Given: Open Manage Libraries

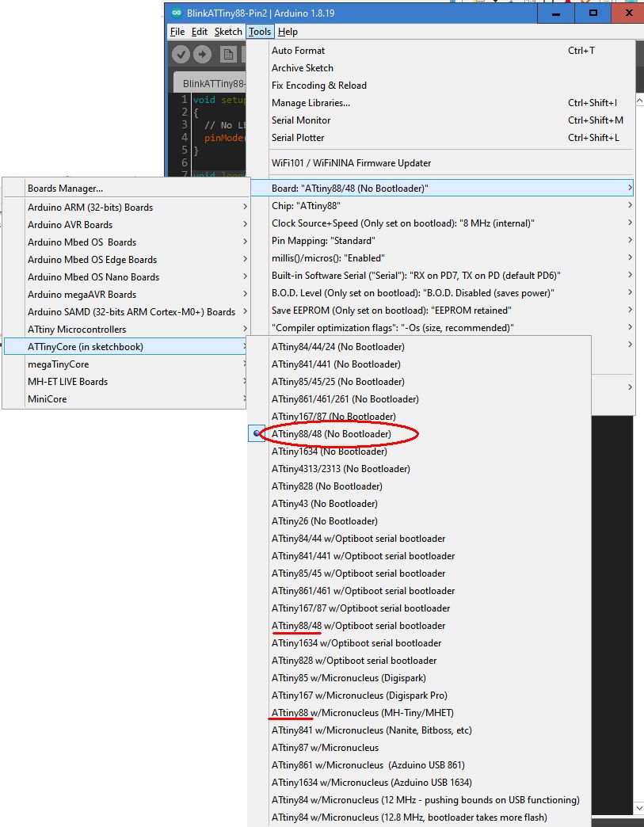Looking at the screenshot, I should 311,102.
